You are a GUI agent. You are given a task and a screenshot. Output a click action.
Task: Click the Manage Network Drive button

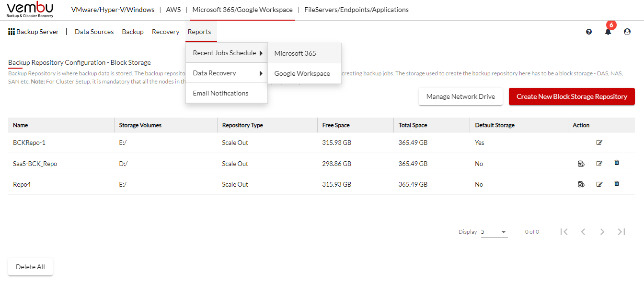click(x=460, y=96)
